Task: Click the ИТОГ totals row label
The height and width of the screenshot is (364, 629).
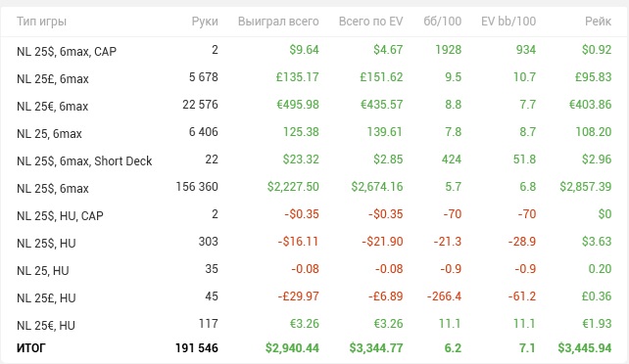Action: [31, 348]
